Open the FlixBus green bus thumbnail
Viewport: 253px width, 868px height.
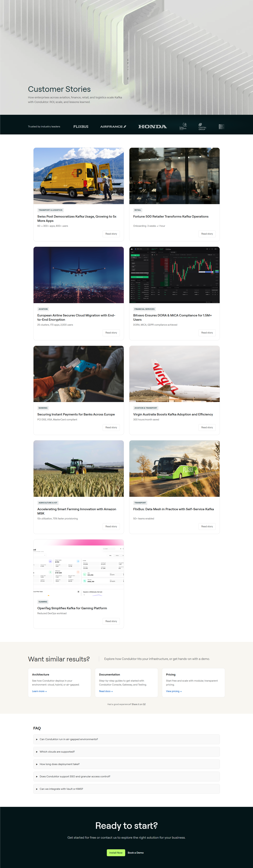click(174, 468)
